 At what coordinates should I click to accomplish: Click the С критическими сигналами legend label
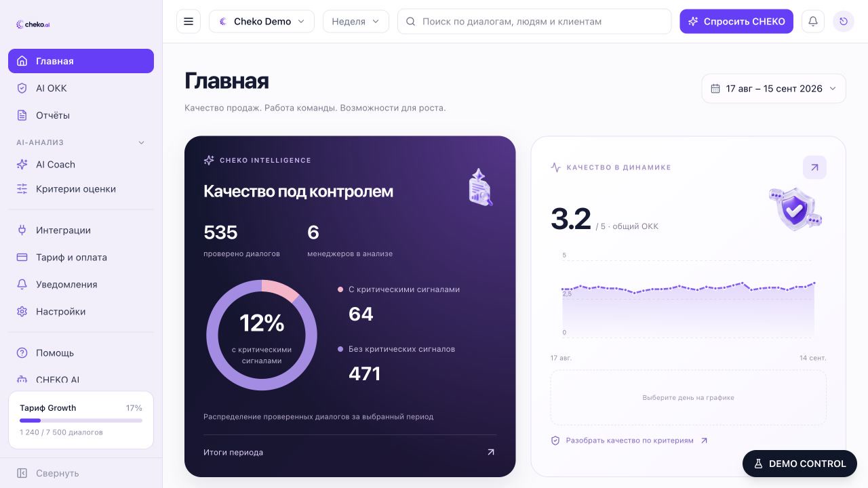click(404, 289)
